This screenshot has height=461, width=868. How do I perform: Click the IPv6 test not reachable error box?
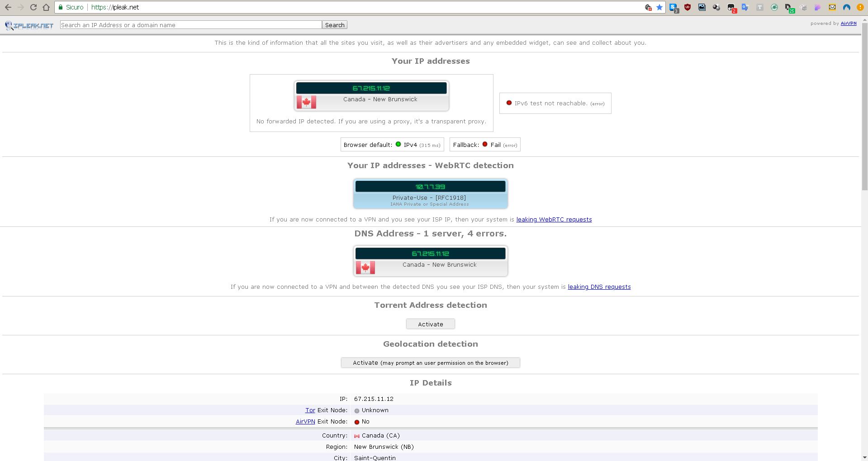(x=555, y=103)
